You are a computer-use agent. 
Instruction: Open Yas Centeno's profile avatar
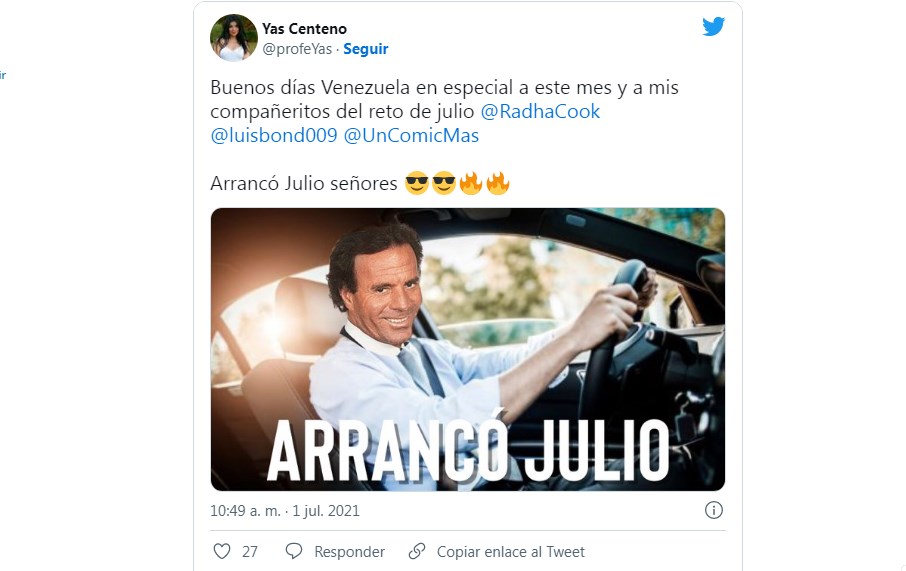click(x=233, y=38)
